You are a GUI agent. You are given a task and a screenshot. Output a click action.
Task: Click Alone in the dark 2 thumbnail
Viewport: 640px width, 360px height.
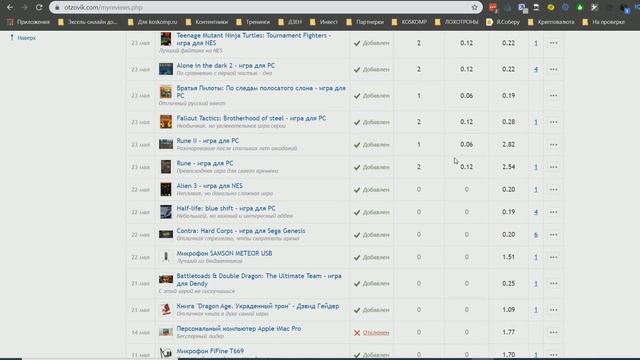pos(166,69)
